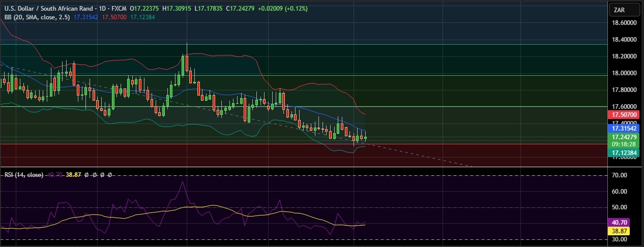Click the FXCM data source label
644x247 pixels.
coord(118,9)
